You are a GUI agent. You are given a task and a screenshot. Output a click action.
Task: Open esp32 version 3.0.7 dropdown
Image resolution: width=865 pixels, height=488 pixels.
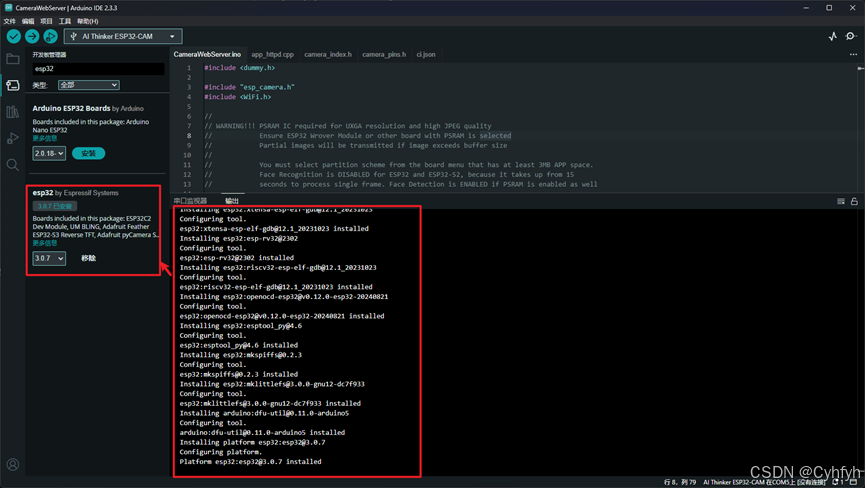pos(49,258)
